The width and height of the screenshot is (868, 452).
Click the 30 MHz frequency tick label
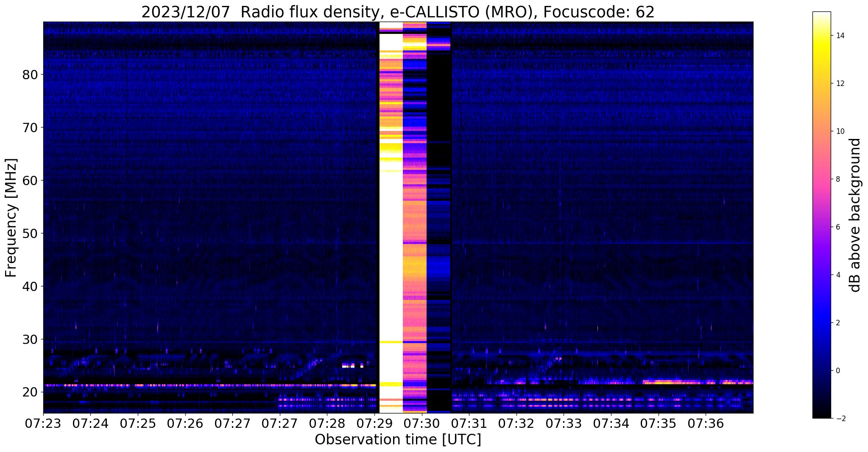[30, 339]
